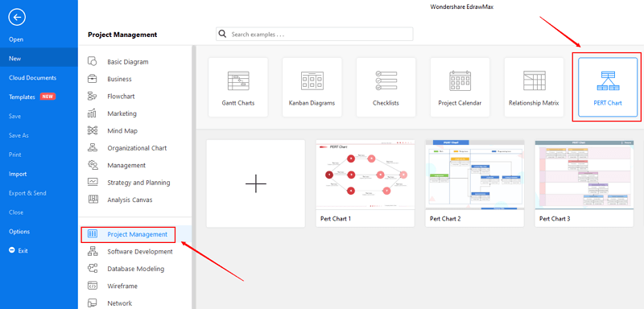The height and width of the screenshot is (309, 644).
Task: Open the Pert Chart 2 template thumbnail
Action: click(475, 175)
